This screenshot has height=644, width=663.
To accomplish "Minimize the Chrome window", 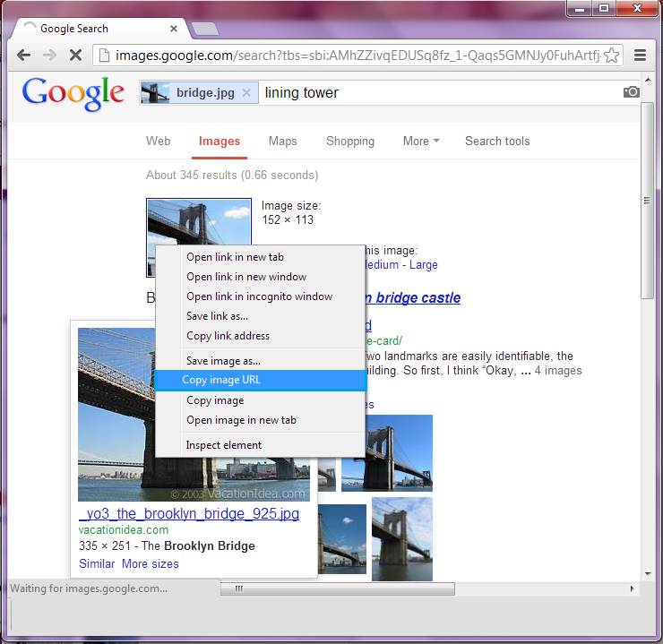I will (580, 8).
